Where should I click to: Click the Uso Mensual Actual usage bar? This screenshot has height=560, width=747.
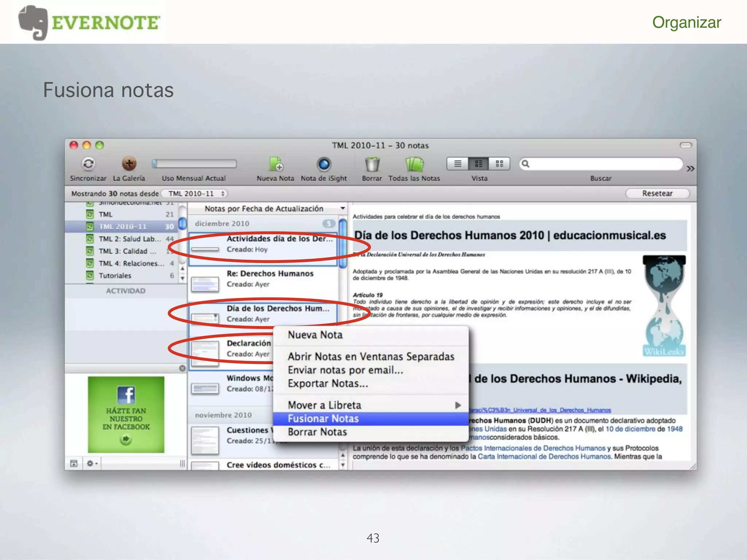pos(194,164)
